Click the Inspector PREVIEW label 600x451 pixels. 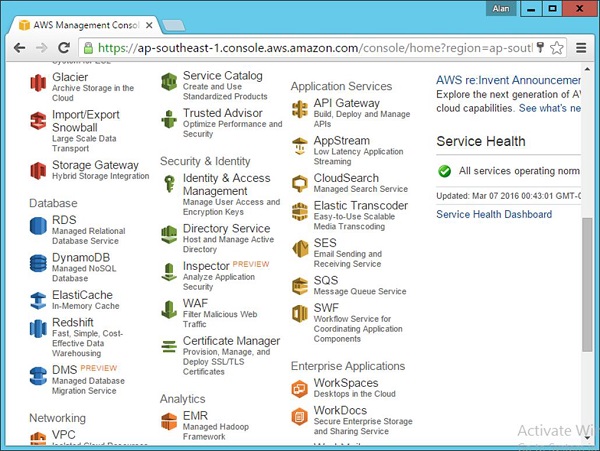click(x=251, y=264)
